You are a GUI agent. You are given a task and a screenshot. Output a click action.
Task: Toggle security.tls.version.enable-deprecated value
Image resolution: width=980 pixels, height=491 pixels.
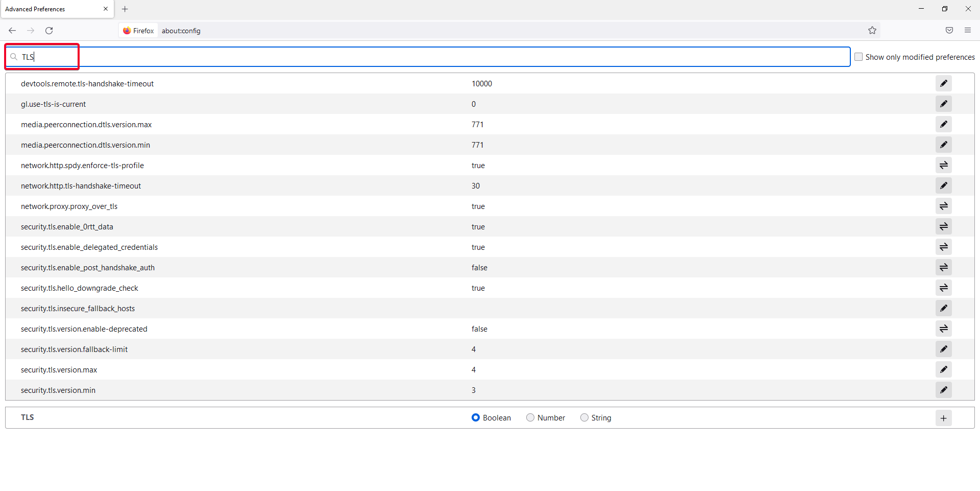pyautogui.click(x=943, y=329)
